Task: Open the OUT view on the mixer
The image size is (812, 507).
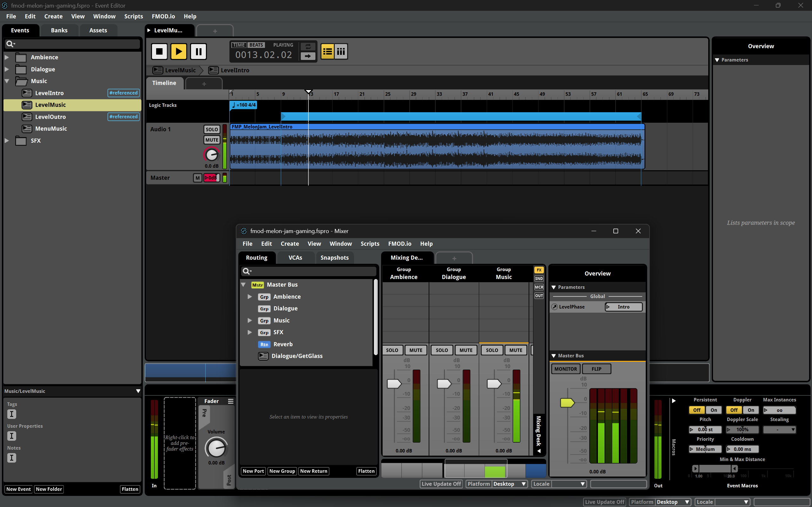Action: pyautogui.click(x=539, y=296)
